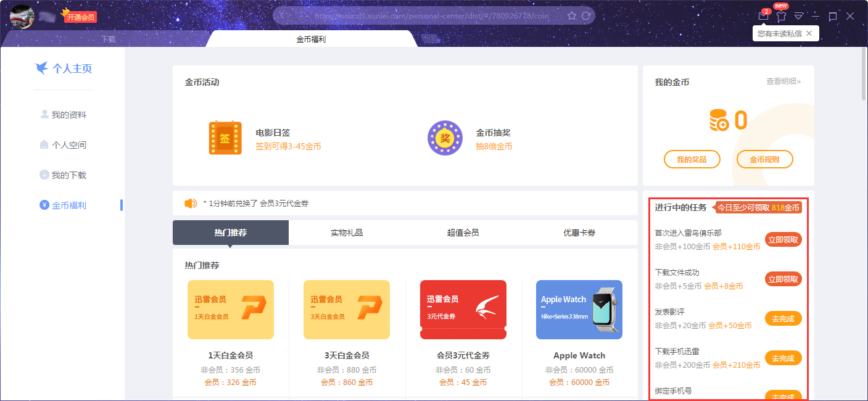Open the skin/theme shirt icon marked new

pos(780,16)
